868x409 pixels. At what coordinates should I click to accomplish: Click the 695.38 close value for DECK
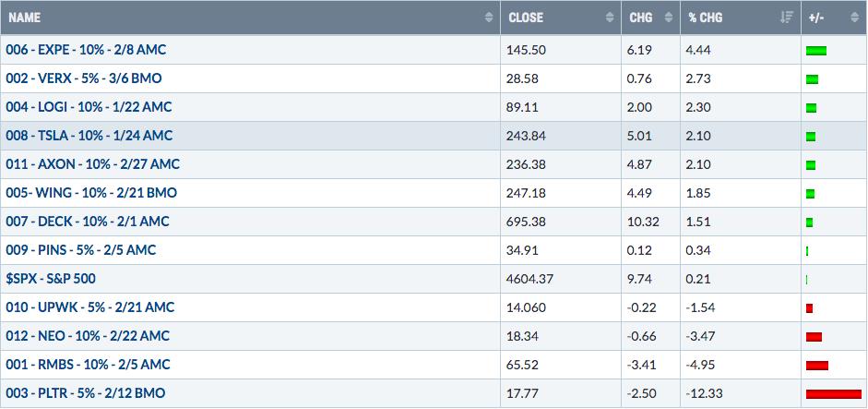coord(526,222)
